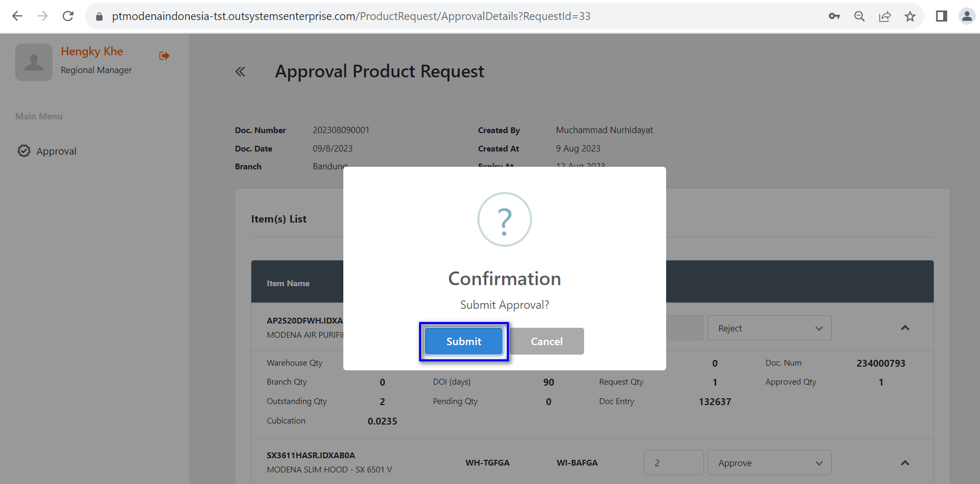Click the quantity field showing 2
980x484 pixels.
tap(673, 463)
